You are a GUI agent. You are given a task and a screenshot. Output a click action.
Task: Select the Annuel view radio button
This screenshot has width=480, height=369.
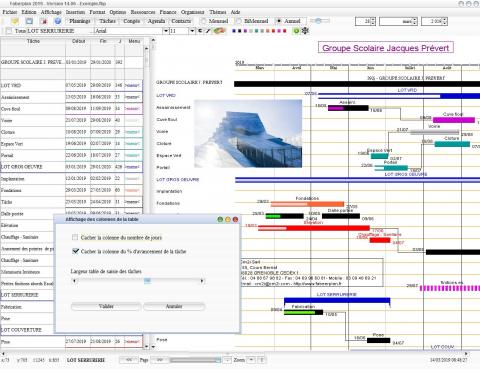pos(279,21)
